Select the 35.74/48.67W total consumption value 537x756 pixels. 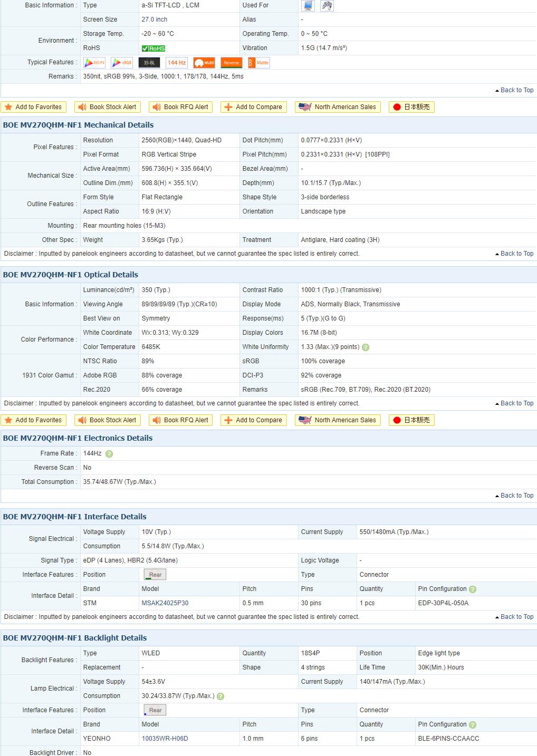pyautogui.click(x=119, y=482)
